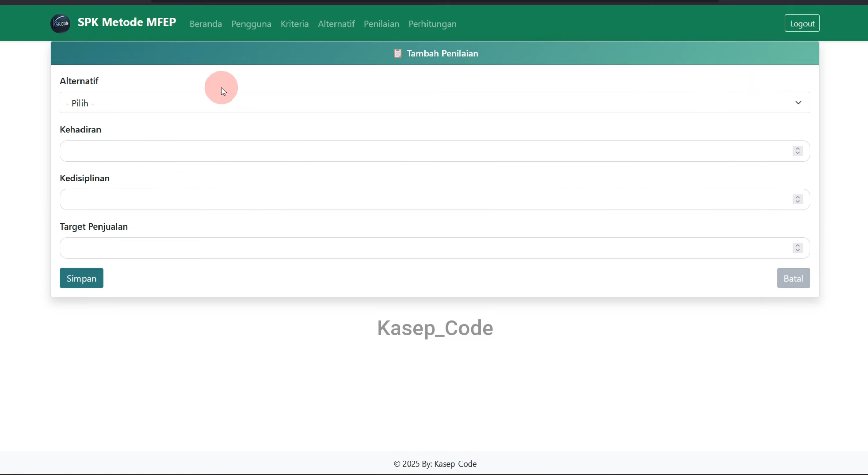
Task: Focus the Kehadiran input field
Action: click(435, 151)
